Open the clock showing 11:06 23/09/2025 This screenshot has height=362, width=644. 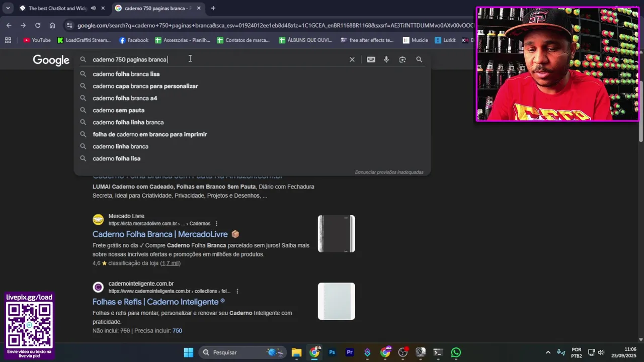tap(624, 352)
